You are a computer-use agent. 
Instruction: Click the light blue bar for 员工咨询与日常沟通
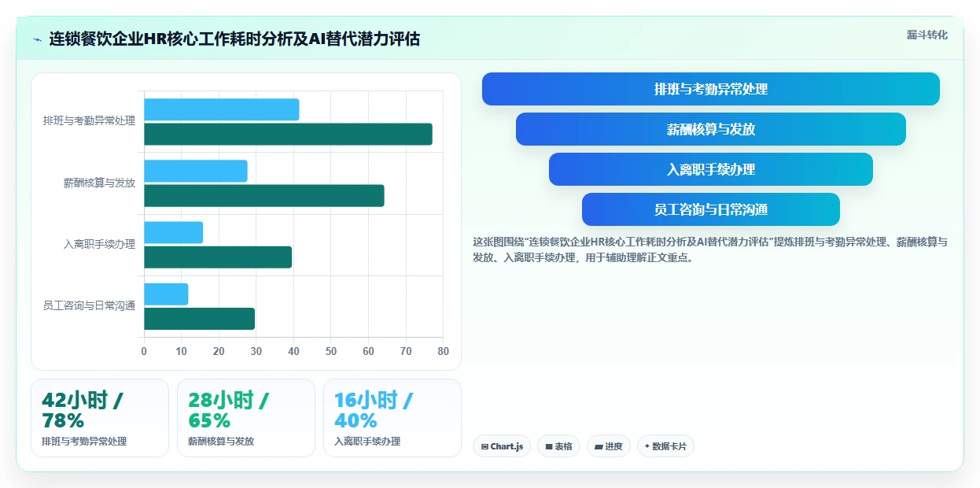tap(166, 294)
